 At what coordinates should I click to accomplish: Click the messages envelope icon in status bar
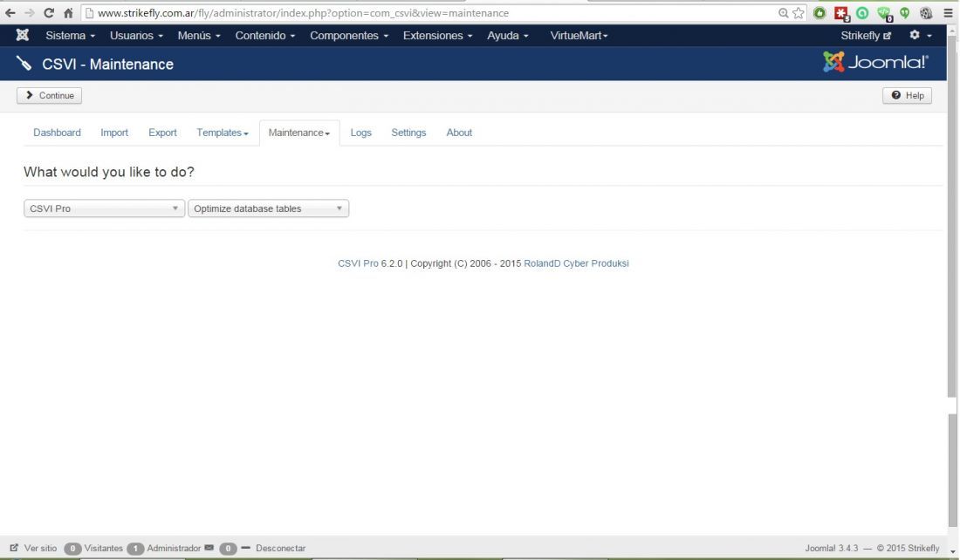(x=209, y=547)
